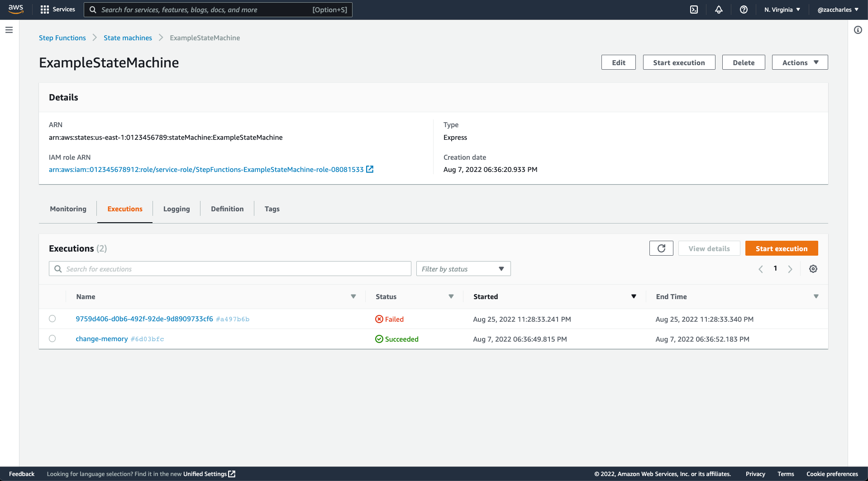
Task: Click the Edit button
Action: coord(619,62)
